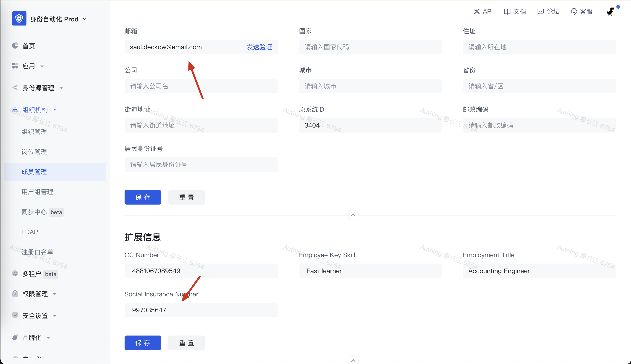631x364 pixels.
Task: Click the 权限管理 lock icon
Action: tap(15, 293)
